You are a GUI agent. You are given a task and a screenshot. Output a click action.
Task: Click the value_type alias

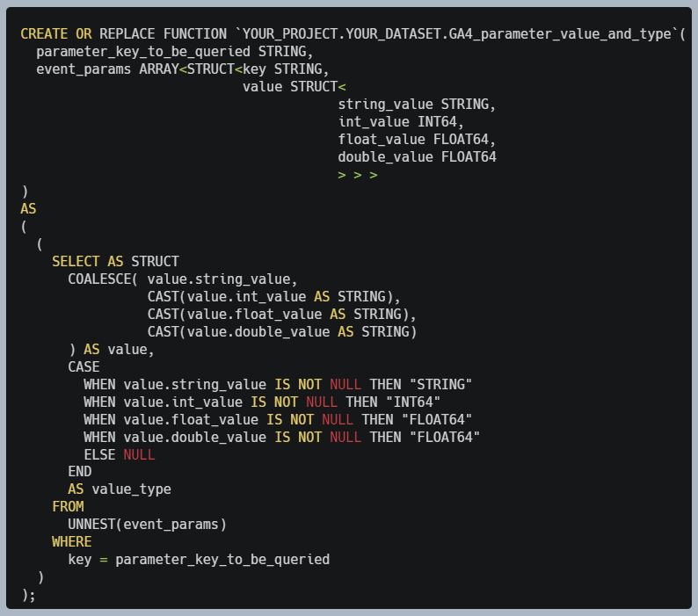(x=131, y=489)
